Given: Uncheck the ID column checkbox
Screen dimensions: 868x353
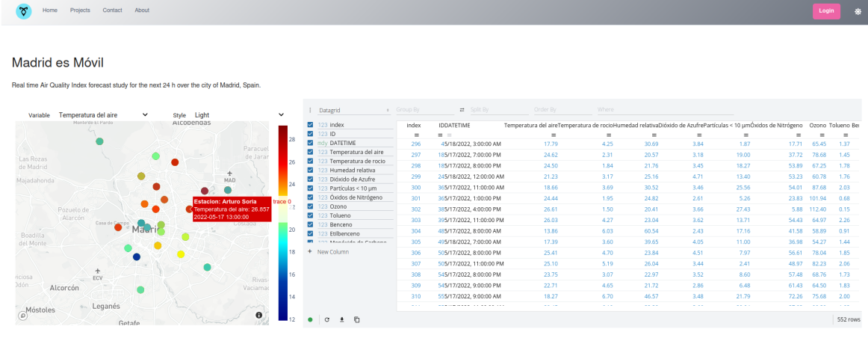Looking at the screenshot, I should (310, 134).
